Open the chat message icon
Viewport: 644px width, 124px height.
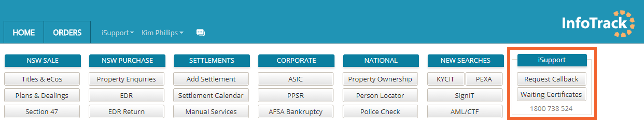click(201, 33)
